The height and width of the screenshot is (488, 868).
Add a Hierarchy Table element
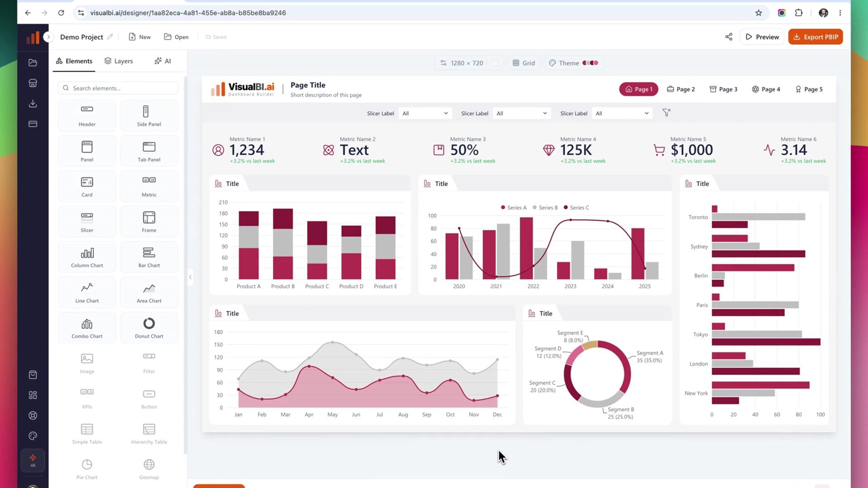coord(149,433)
